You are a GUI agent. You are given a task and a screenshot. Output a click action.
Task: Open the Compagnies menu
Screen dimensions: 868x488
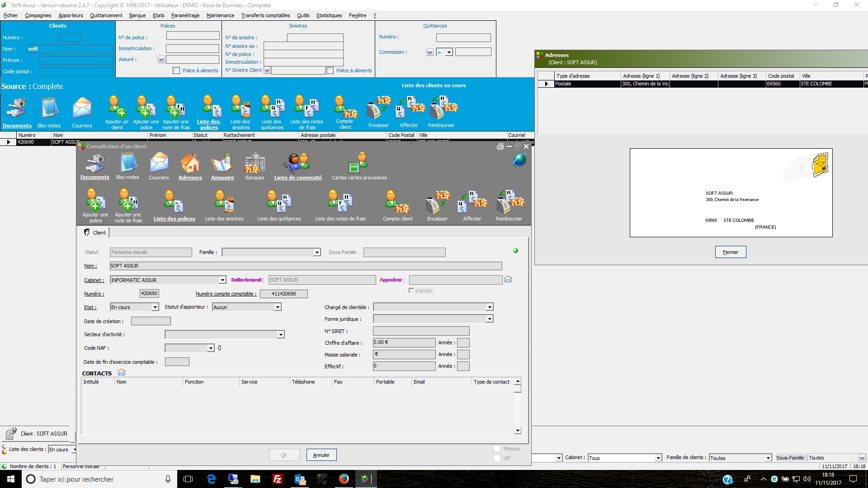coord(38,15)
